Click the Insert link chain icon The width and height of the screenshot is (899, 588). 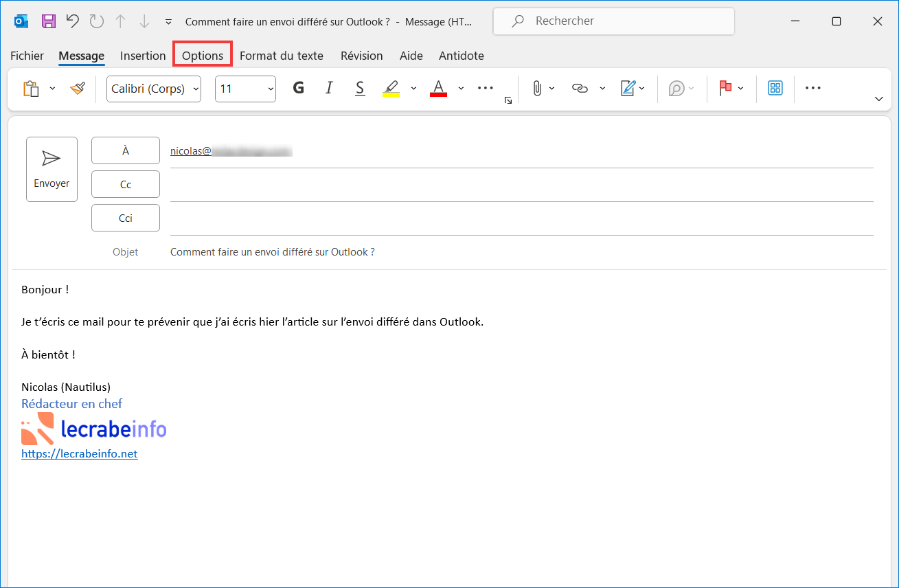(x=580, y=89)
